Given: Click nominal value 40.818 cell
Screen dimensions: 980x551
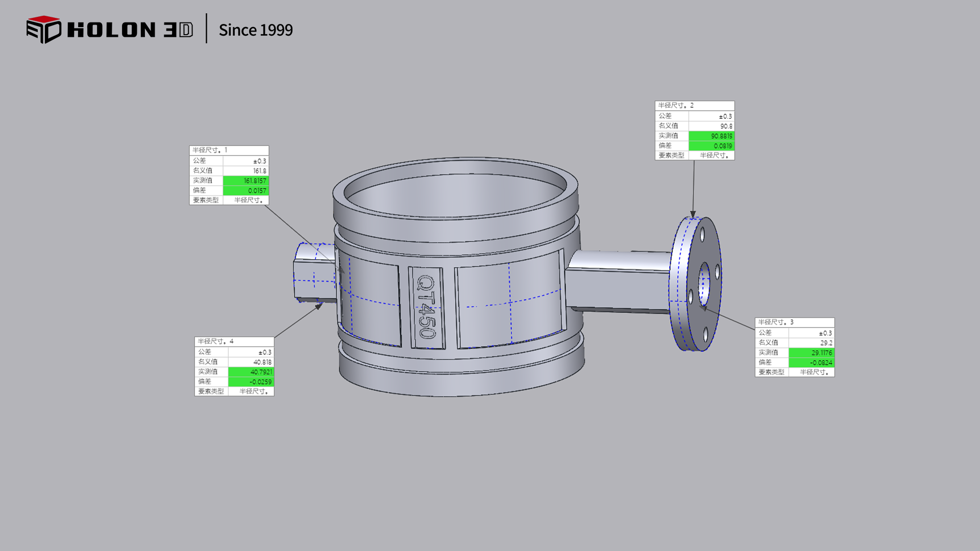Looking at the screenshot, I should click(251, 362).
